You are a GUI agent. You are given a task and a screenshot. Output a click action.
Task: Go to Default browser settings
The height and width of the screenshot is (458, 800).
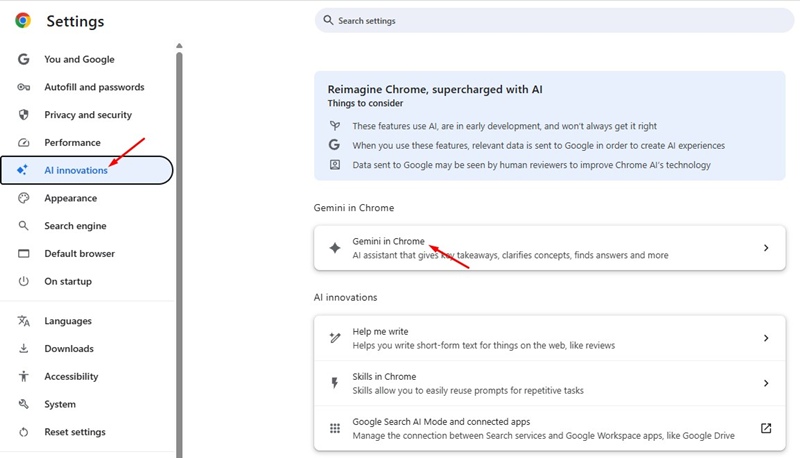point(87,253)
